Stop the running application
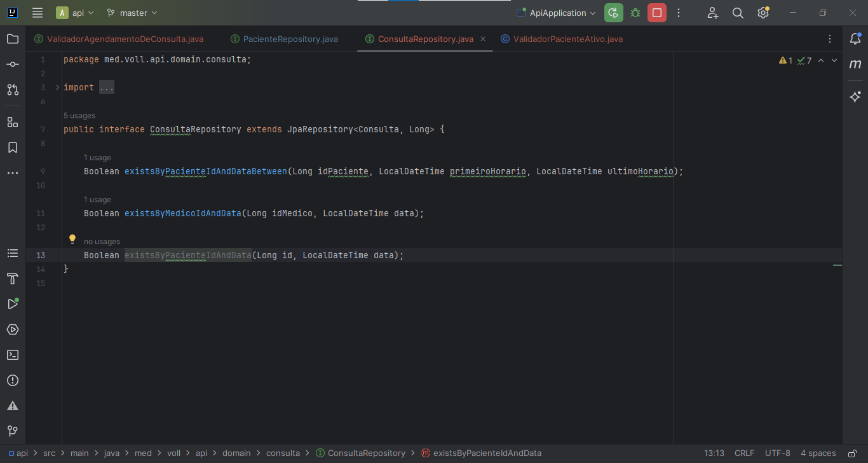868x463 pixels. pos(657,13)
